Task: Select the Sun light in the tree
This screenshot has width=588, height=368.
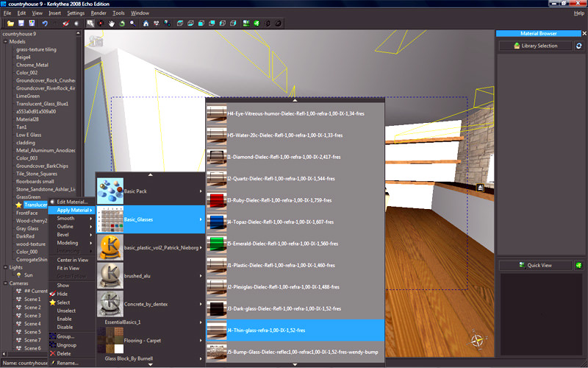Action: [28, 275]
